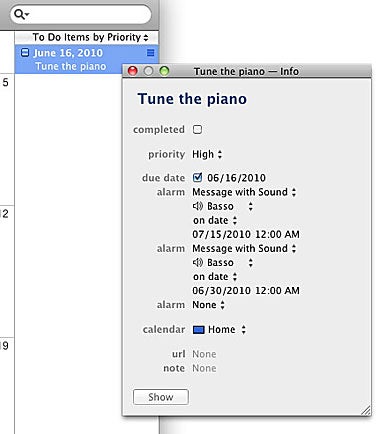This screenshot has height=434, width=386.
Task: Click the note None field
Action: pos(204,368)
